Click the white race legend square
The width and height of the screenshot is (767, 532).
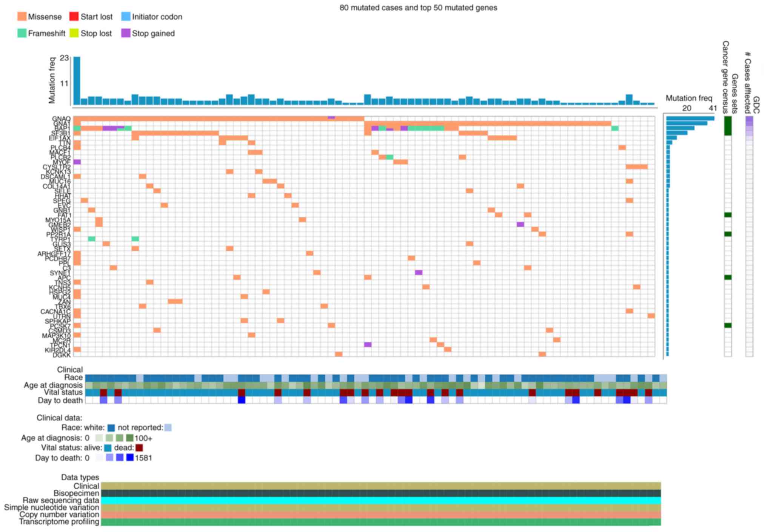coord(111,428)
